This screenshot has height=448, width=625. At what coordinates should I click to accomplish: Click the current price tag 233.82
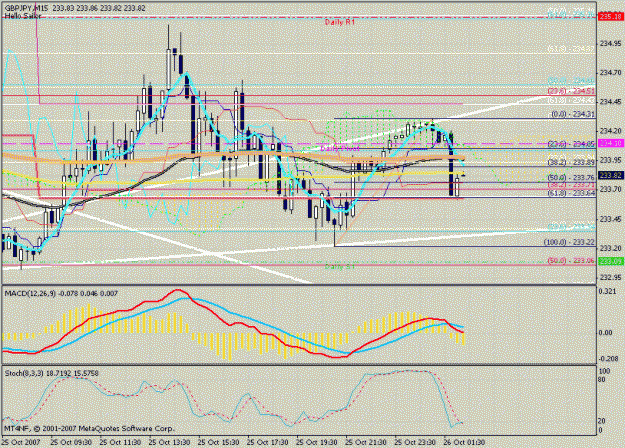coord(611,175)
